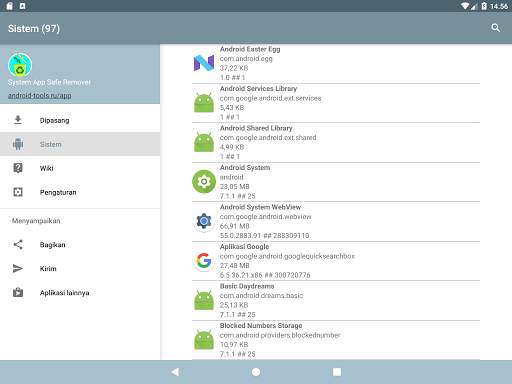The image size is (512, 384).
Task: Click the Pengaturan settings icon
Action: point(18,192)
